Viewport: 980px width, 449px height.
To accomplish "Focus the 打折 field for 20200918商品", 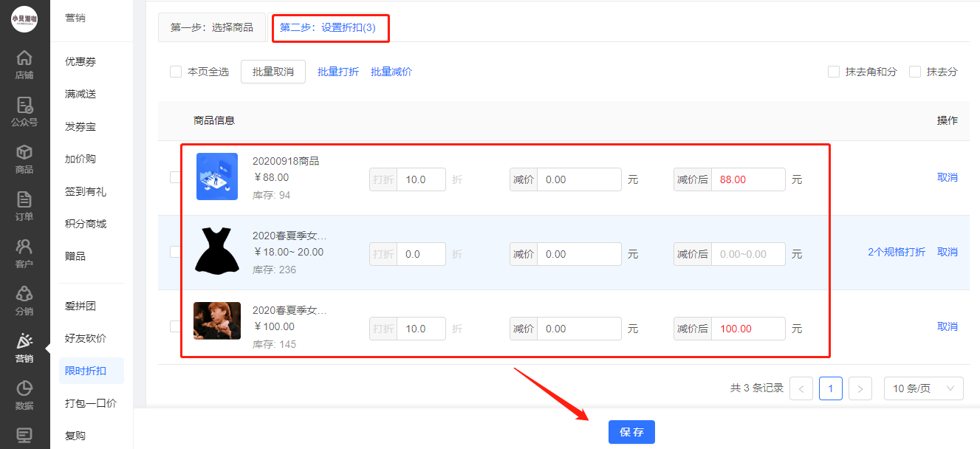I will pos(421,179).
